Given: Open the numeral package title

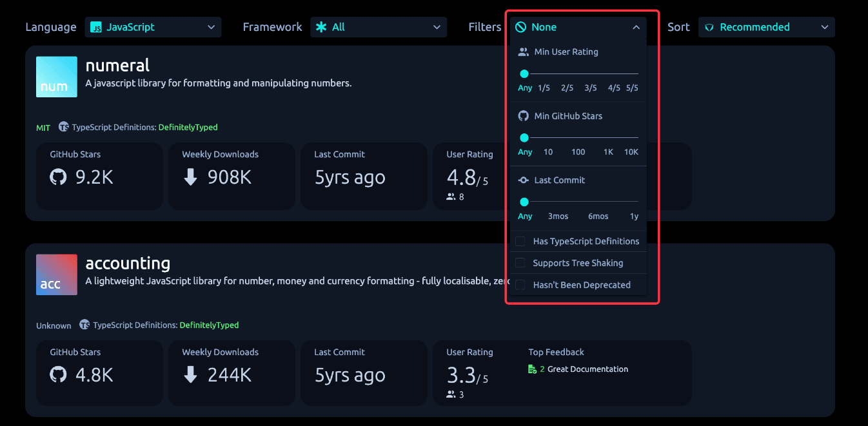Looking at the screenshot, I should (x=117, y=66).
